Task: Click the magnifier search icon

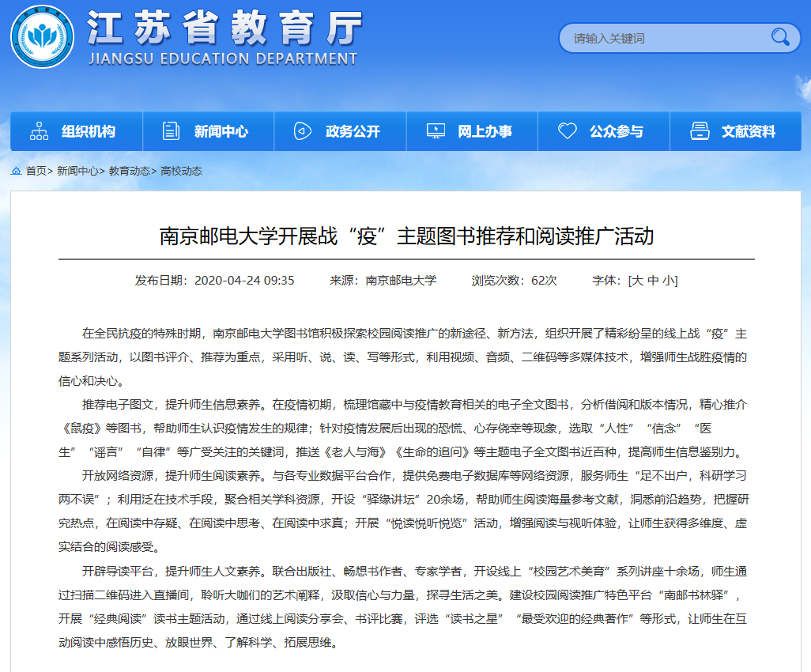Action: (780, 37)
